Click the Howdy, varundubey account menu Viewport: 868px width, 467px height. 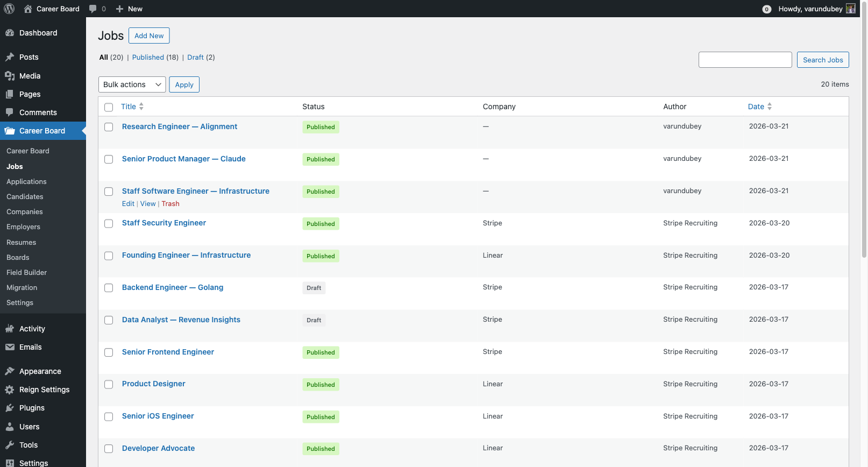[x=816, y=9]
